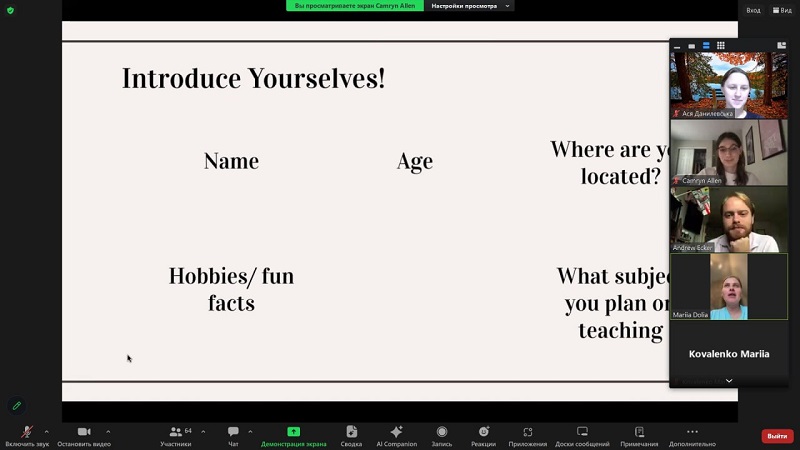Click 'Hobbies/ fun facts' slide text
Screen dimensions: 800x450
pyautogui.click(x=231, y=289)
